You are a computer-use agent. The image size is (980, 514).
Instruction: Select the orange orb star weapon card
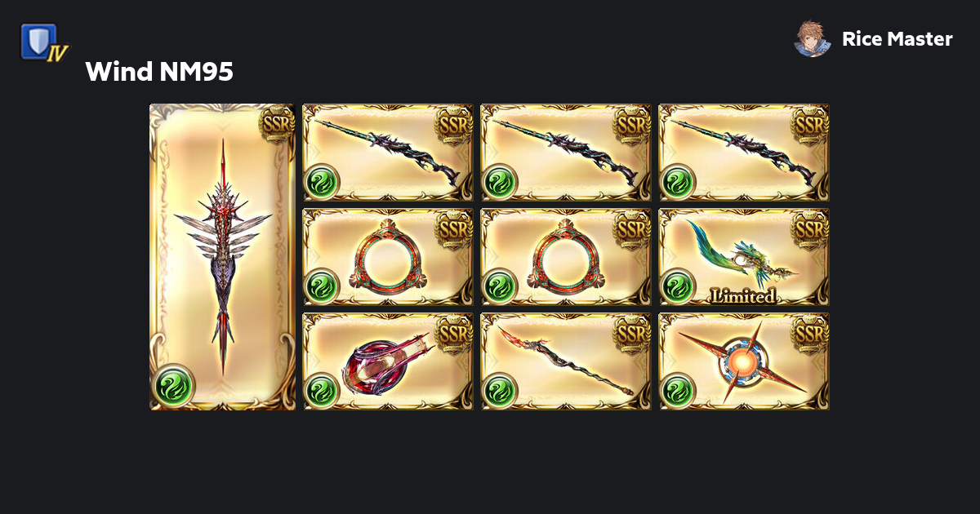744,361
